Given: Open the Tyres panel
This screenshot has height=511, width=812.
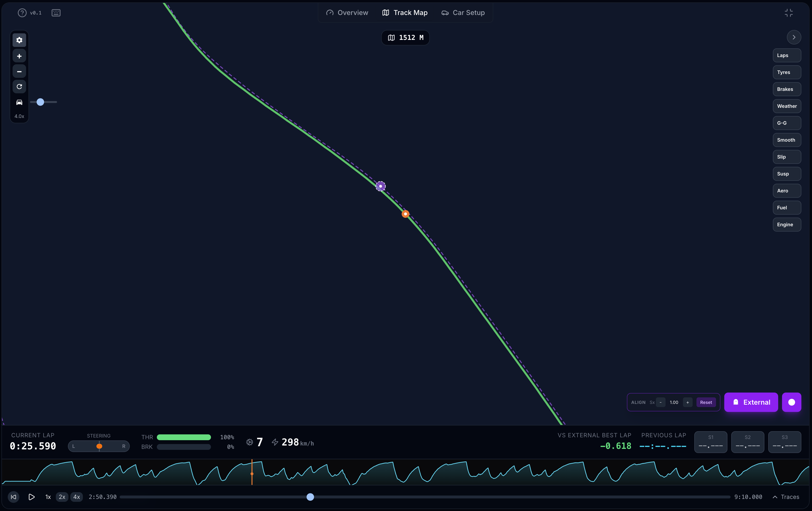Looking at the screenshot, I should pyautogui.click(x=786, y=72).
